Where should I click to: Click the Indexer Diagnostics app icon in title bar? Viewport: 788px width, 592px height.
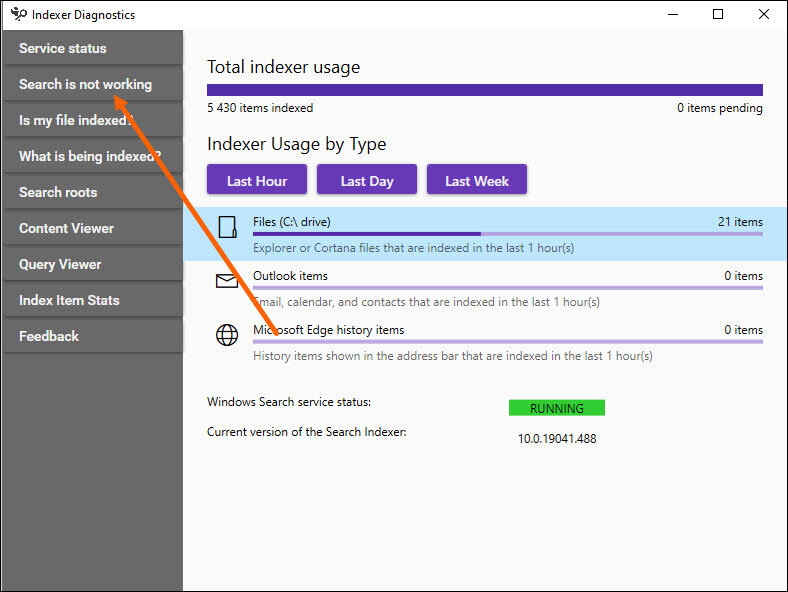pos(19,14)
